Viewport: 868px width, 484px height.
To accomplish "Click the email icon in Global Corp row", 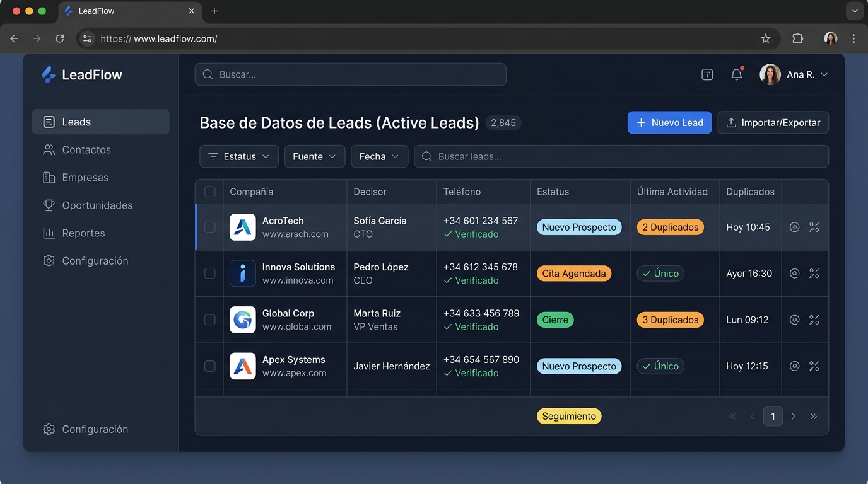I will pos(795,320).
